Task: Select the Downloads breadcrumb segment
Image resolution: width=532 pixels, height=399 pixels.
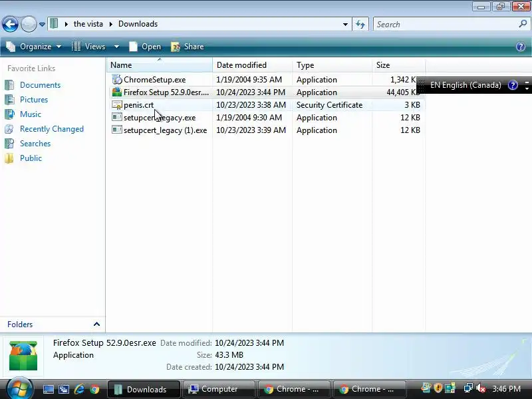Action: [x=138, y=24]
